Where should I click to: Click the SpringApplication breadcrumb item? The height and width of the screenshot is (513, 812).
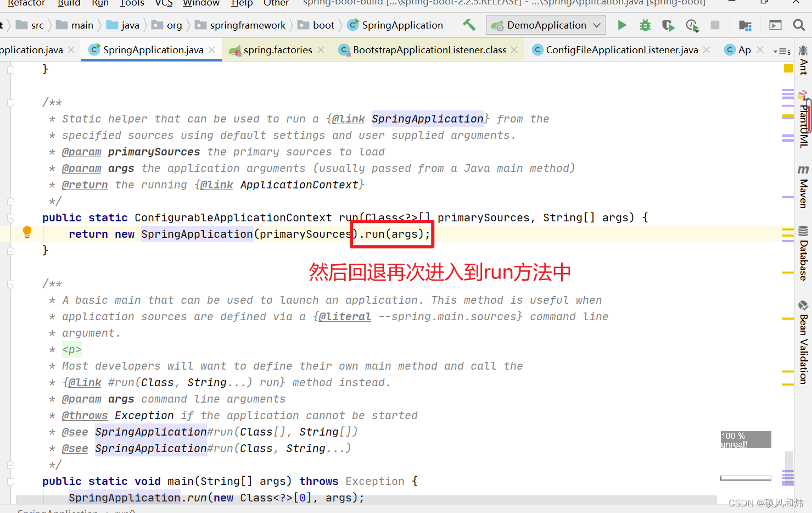coord(395,25)
